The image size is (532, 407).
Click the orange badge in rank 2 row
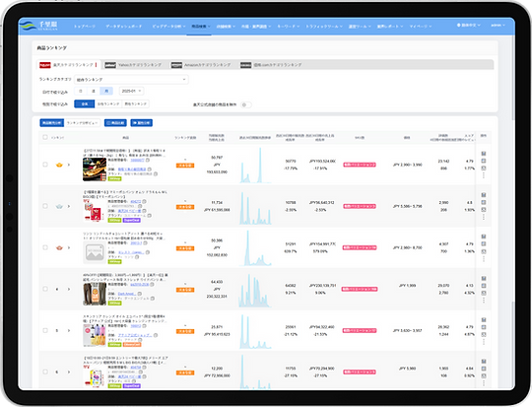pos(185,207)
